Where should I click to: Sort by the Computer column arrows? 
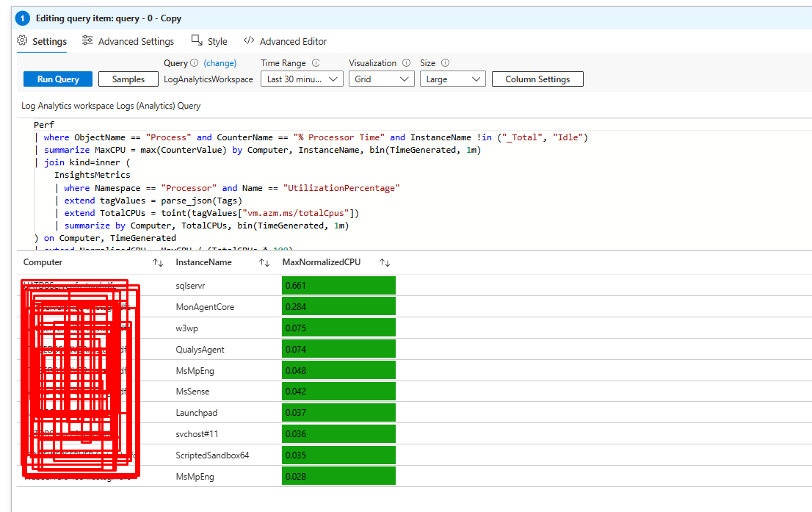click(158, 263)
